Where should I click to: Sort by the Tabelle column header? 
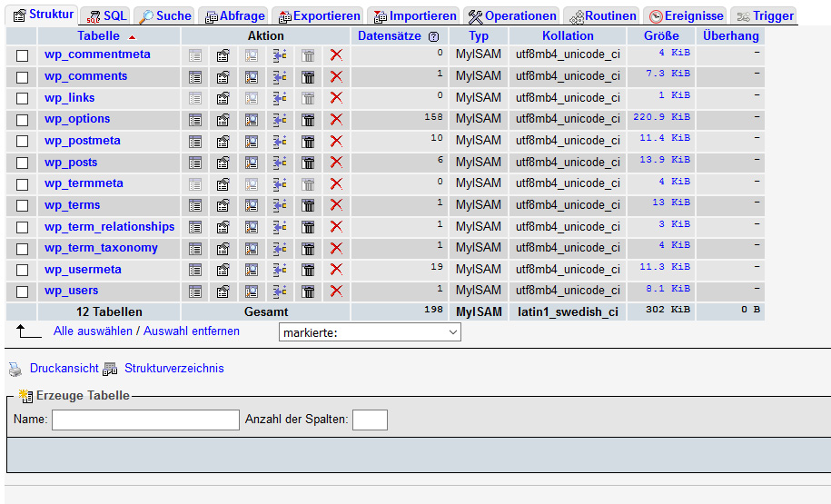99,36
